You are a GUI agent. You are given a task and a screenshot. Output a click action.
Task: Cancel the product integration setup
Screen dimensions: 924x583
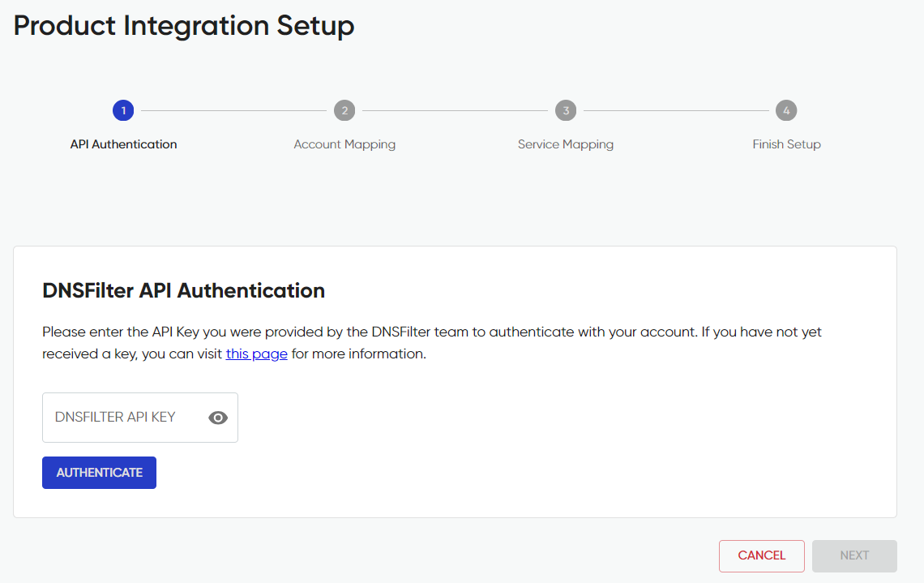click(761, 555)
